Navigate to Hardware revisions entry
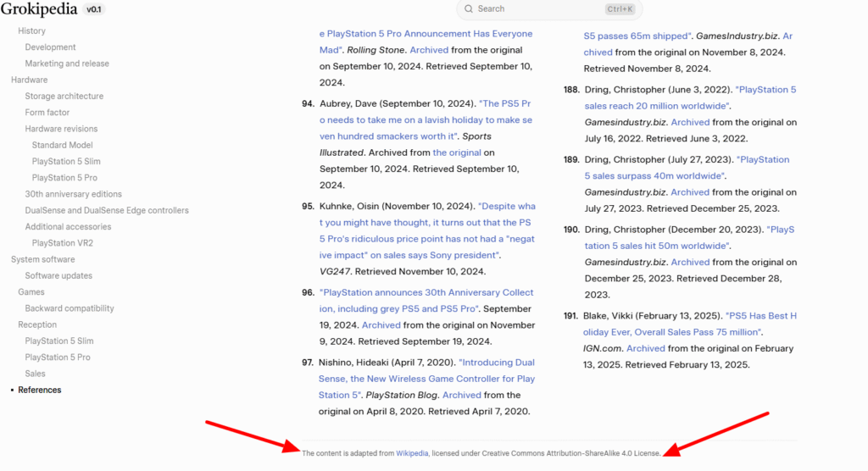This screenshot has height=471, width=868. point(61,129)
